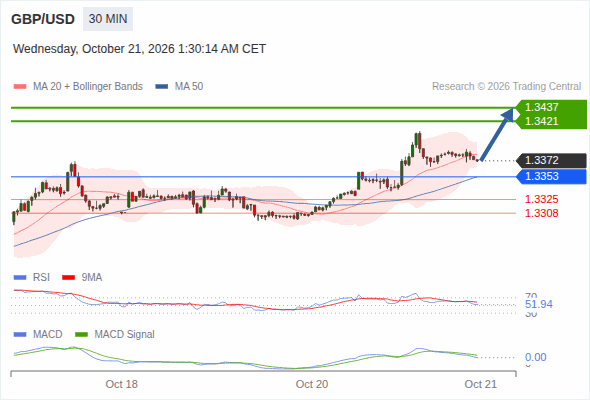Click the MACD Signal green legend swatch

pos(81,335)
